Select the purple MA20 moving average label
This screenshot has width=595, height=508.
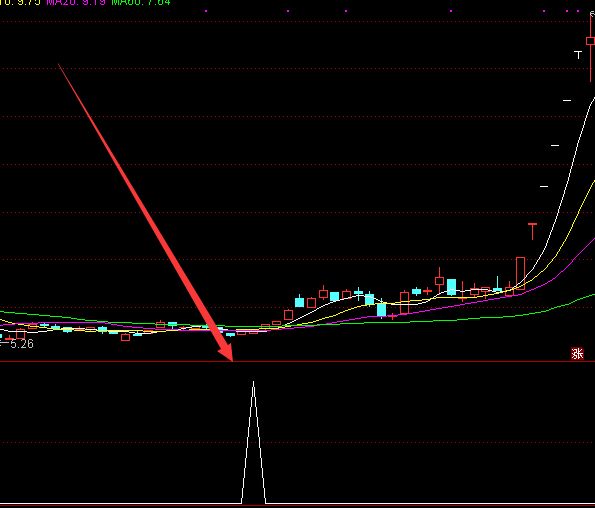point(76,2)
